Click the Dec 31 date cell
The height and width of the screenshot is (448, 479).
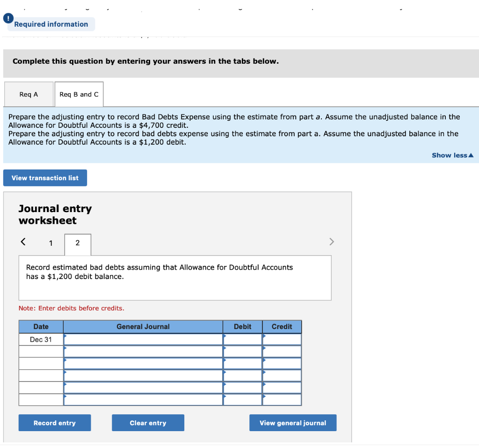(41, 339)
